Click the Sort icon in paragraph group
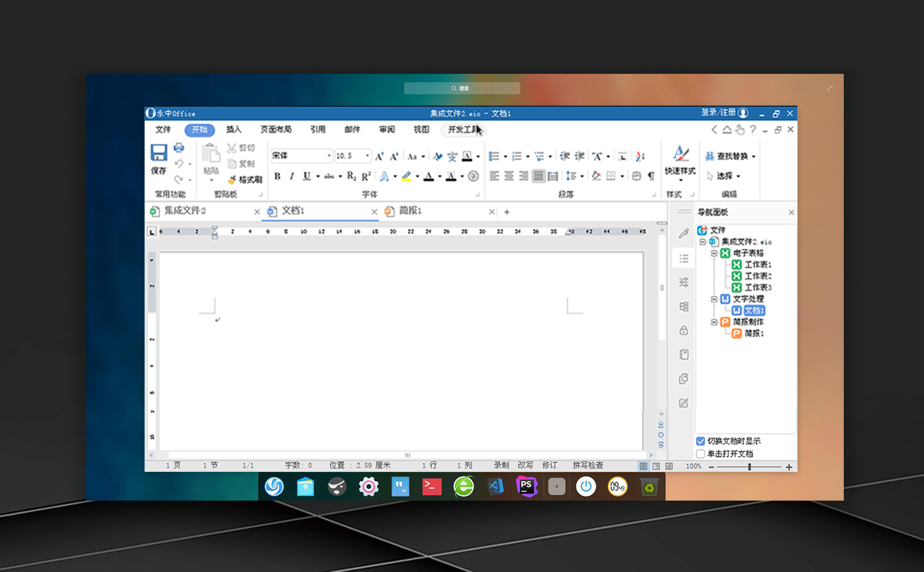 coord(640,156)
